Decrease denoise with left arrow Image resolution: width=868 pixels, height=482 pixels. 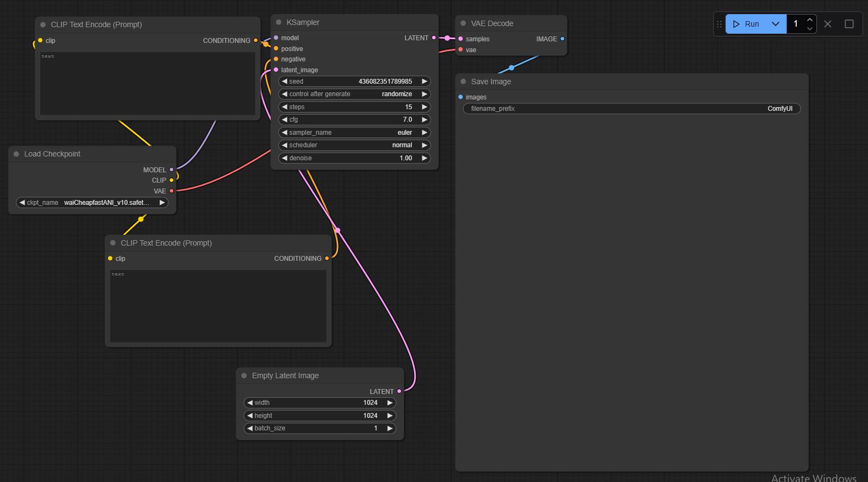click(x=284, y=158)
